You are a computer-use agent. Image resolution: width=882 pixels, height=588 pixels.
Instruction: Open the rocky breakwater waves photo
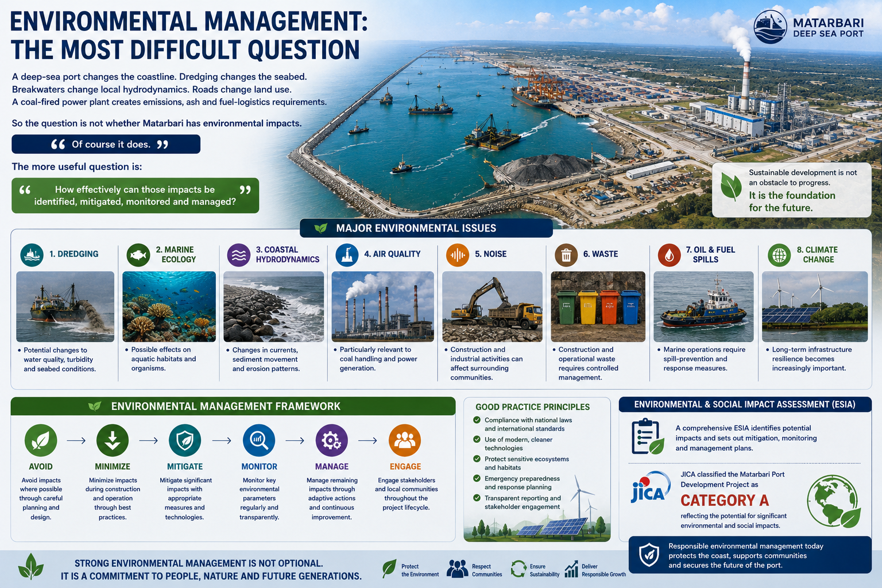coord(273,307)
